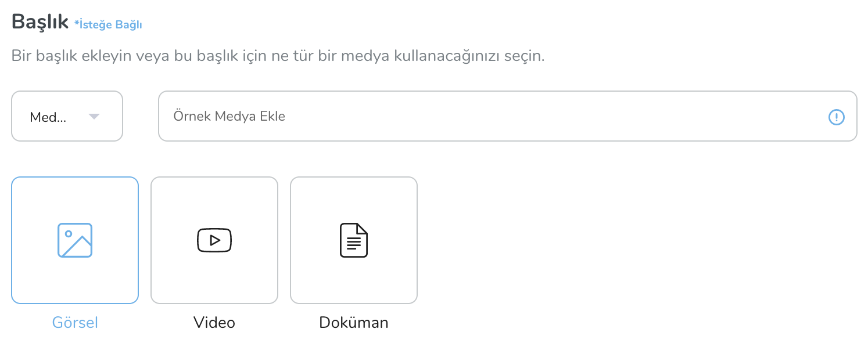Click the description text about medya selection
The width and height of the screenshot is (868, 347).
click(278, 57)
